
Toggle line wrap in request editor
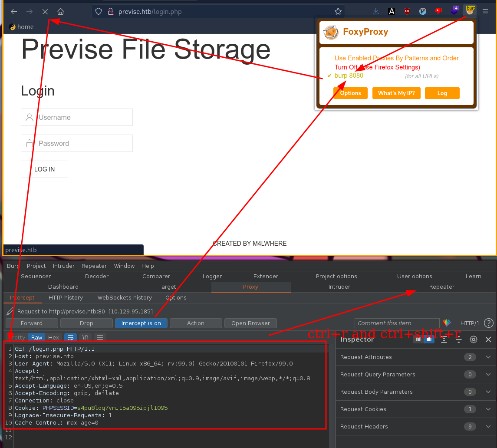[x=70, y=337]
